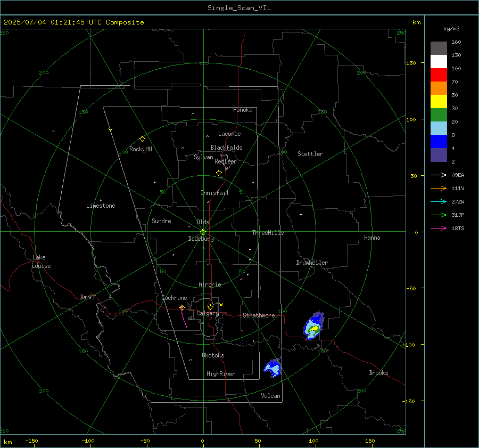Viewport: 479px width, 448px height.
Task: Click the Sundre town label
Action: pos(161,221)
